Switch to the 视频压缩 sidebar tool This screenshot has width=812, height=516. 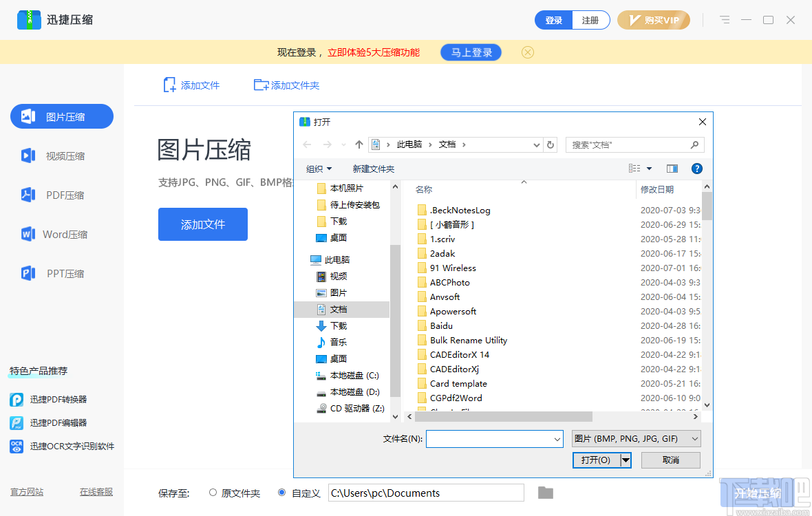[61, 155]
